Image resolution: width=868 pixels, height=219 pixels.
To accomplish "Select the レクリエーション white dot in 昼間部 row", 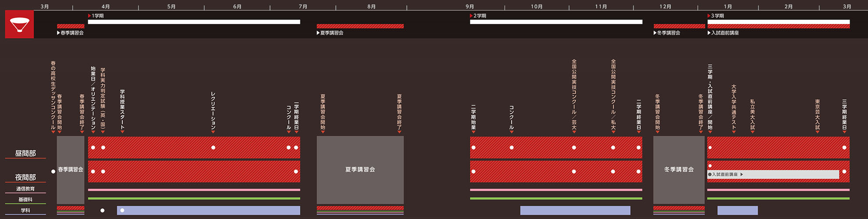I will click(213, 148).
